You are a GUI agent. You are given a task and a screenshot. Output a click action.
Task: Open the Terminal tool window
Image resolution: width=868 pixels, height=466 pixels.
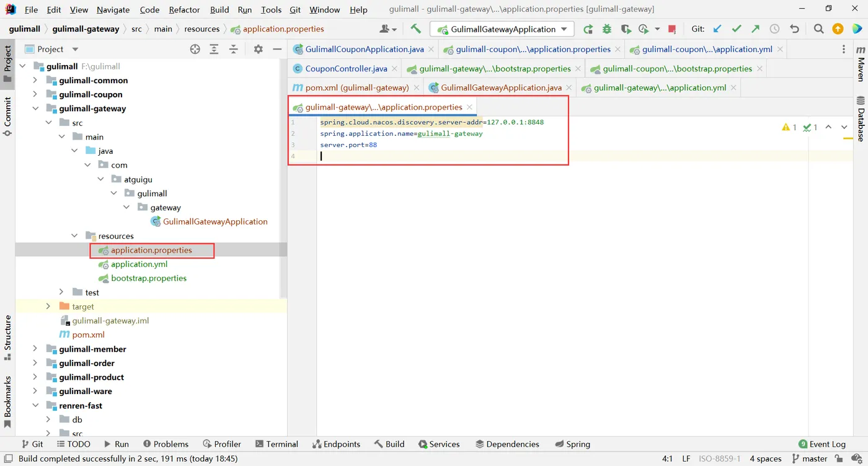(x=276, y=444)
